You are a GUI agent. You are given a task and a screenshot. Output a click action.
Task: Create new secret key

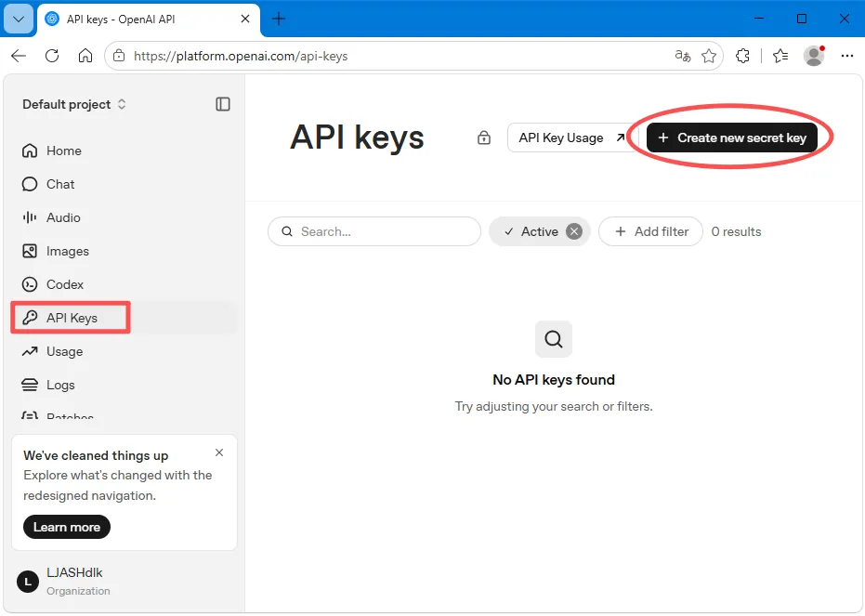[x=732, y=138]
